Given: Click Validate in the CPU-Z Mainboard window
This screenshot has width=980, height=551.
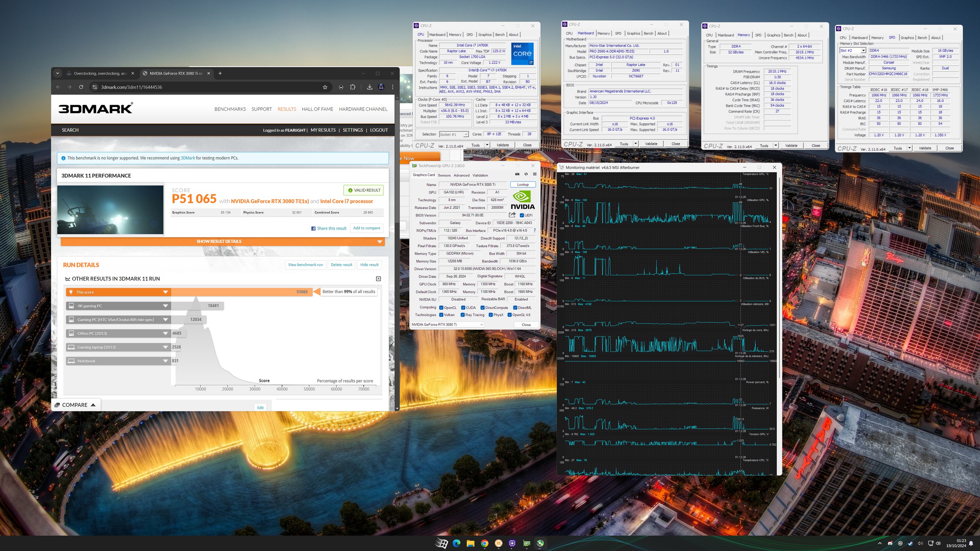Looking at the screenshot, I should click(651, 144).
